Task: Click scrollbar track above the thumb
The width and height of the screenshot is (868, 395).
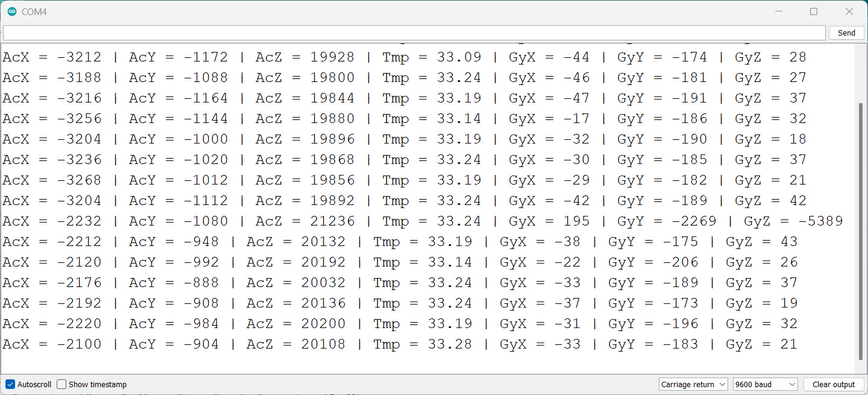Action: (860, 74)
